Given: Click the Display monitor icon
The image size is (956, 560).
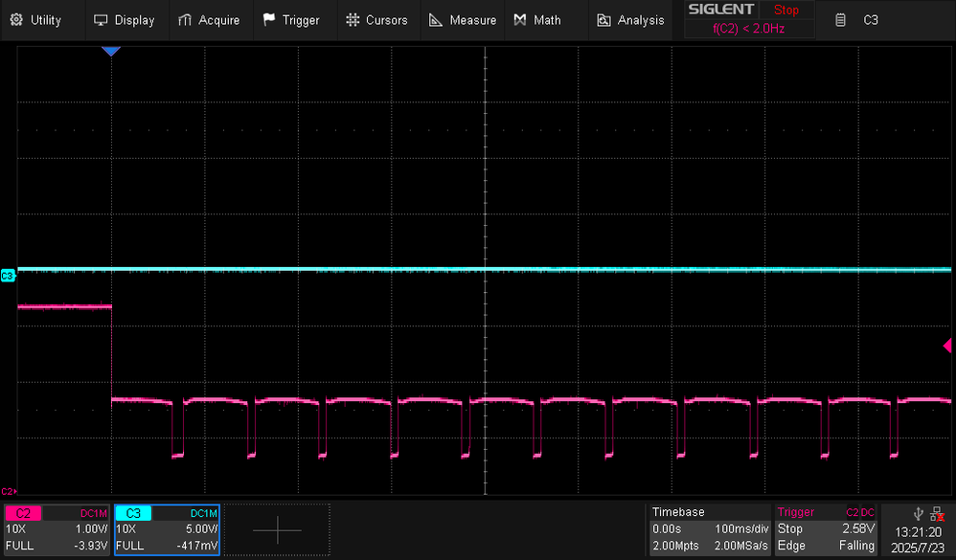Looking at the screenshot, I should click(x=101, y=20).
